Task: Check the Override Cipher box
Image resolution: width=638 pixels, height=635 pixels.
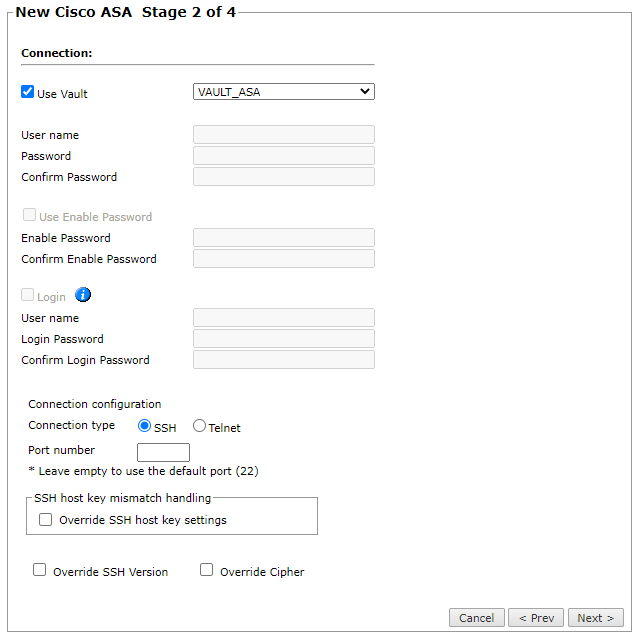Action: tap(207, 570)
